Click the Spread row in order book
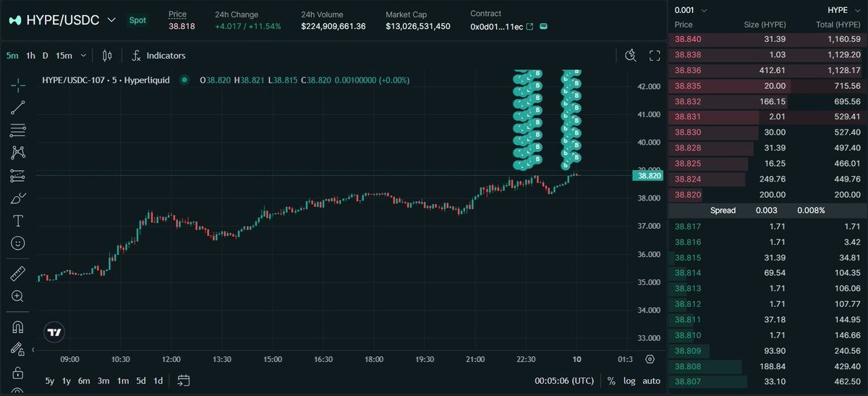 tap(767, 211)
